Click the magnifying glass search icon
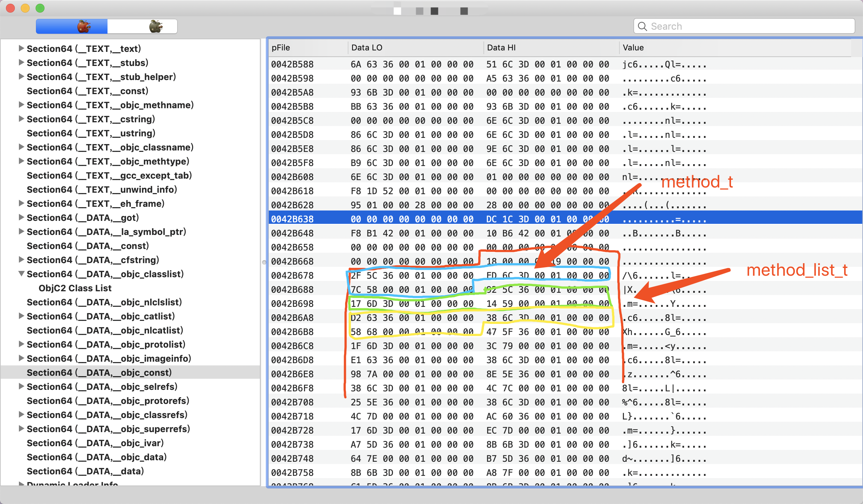 coord(642,26)
